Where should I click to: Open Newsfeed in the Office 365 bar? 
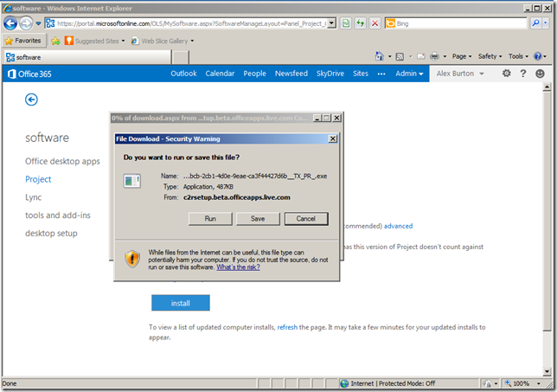point(291,74)
